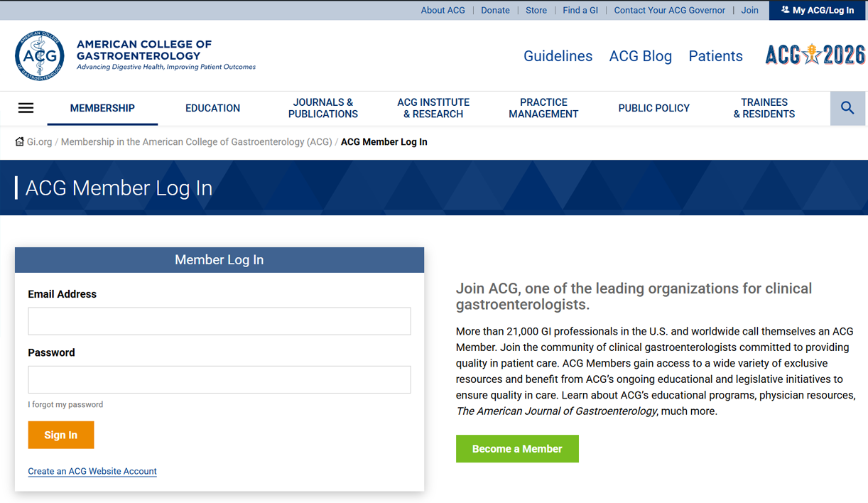The height and width of the screenshot is (503, 868).
Task: Focus the Email Address input field
Action: pyautogui.click(x=219, y=321)
